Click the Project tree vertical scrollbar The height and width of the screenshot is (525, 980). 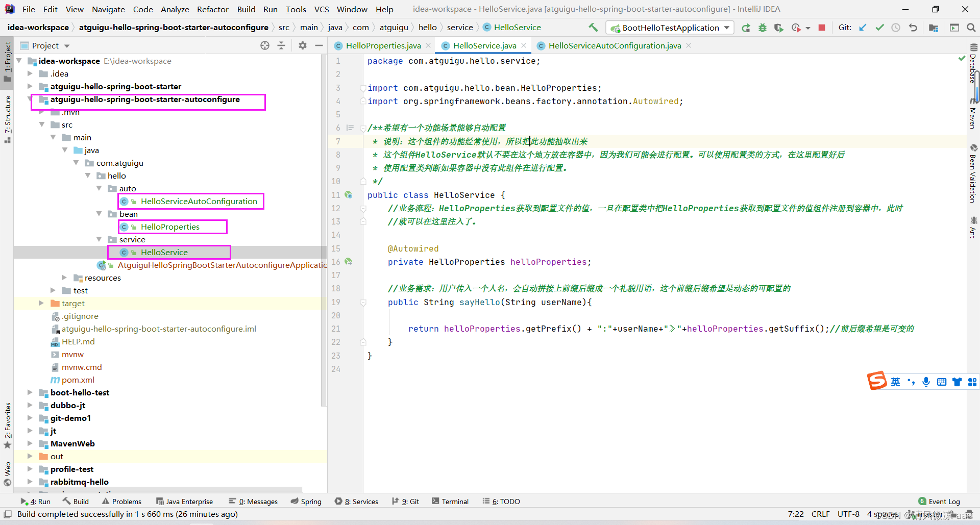coord(324,230)
